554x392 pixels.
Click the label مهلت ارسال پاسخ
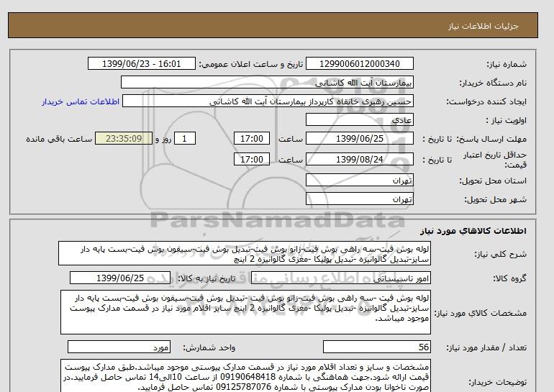[491, 139]
